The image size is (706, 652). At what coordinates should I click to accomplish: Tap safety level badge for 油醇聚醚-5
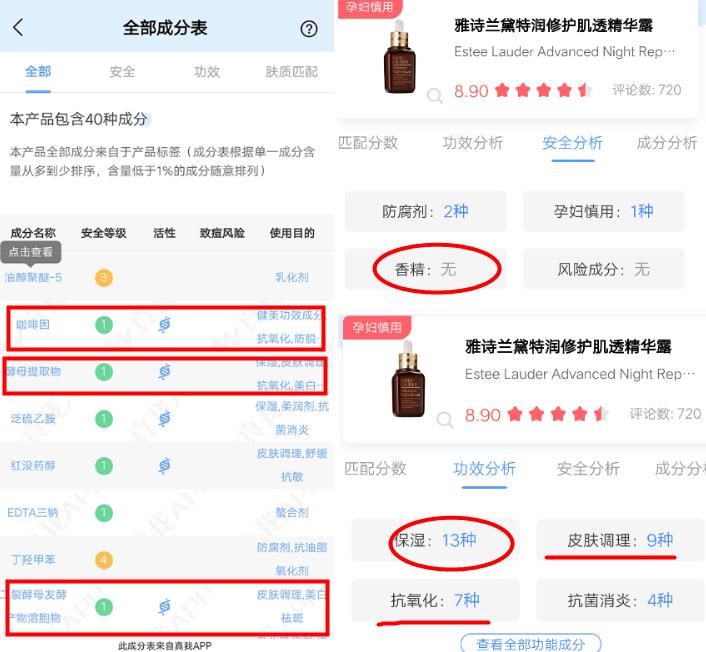point(104,277)
